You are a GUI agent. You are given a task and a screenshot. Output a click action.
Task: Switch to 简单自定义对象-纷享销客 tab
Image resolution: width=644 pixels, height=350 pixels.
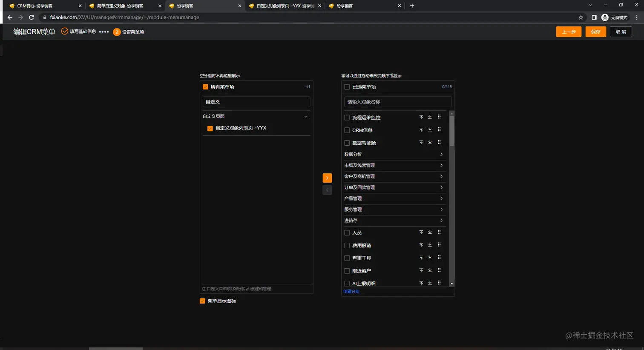click(124, 6)
